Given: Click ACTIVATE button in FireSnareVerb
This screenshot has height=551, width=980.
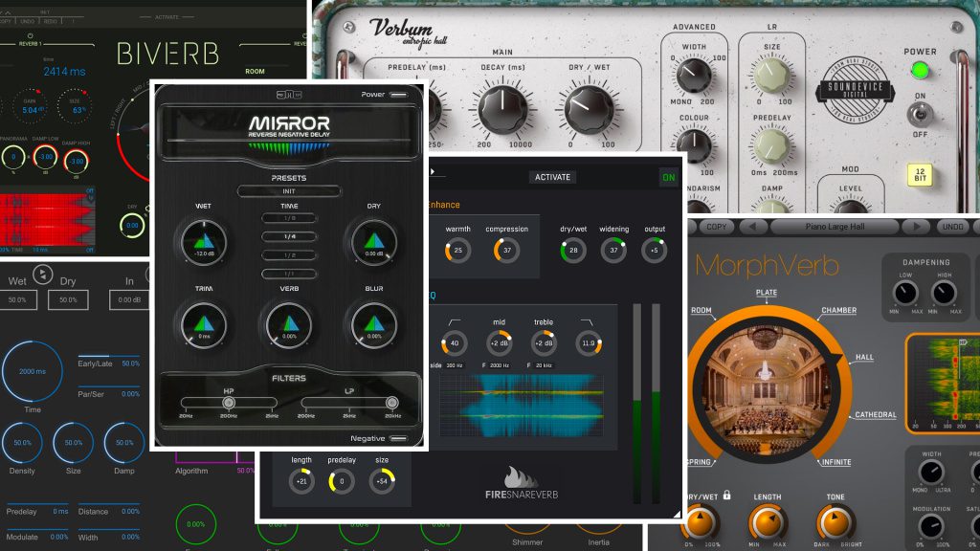Looking at the screenshot, I should click(552, 177).
